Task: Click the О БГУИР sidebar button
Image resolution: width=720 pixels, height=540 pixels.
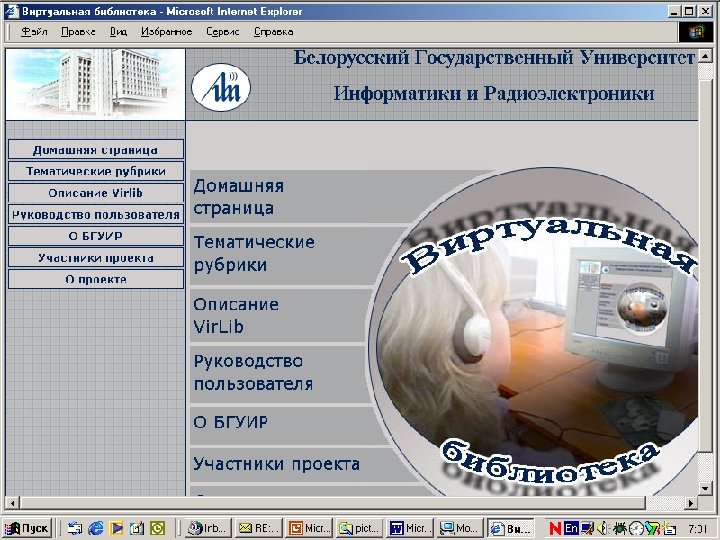Action: tap(96, 236)
